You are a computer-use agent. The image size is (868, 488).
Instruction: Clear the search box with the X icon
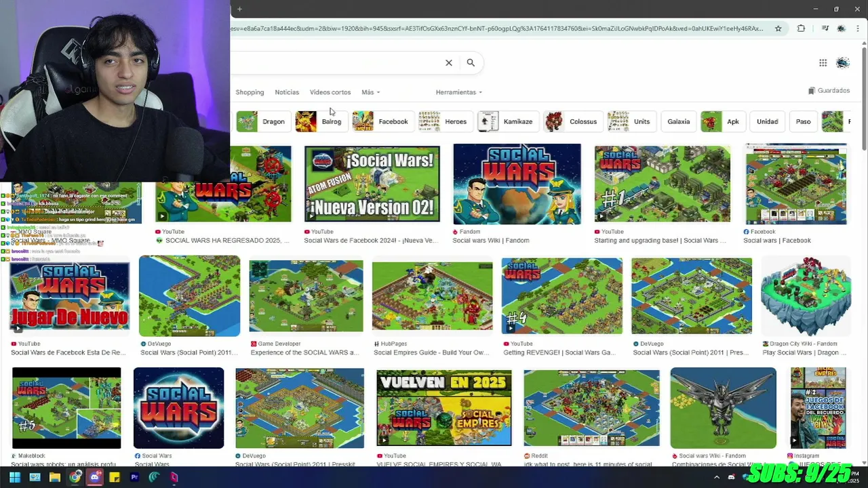(448, 62)
